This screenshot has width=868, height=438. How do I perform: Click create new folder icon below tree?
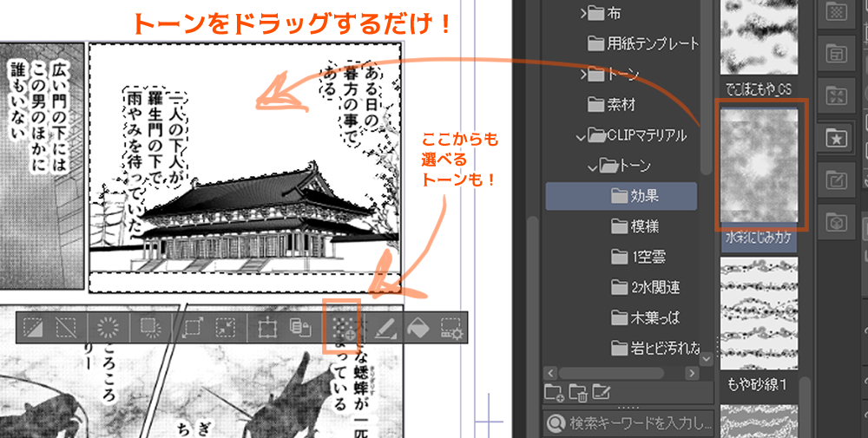554,393
